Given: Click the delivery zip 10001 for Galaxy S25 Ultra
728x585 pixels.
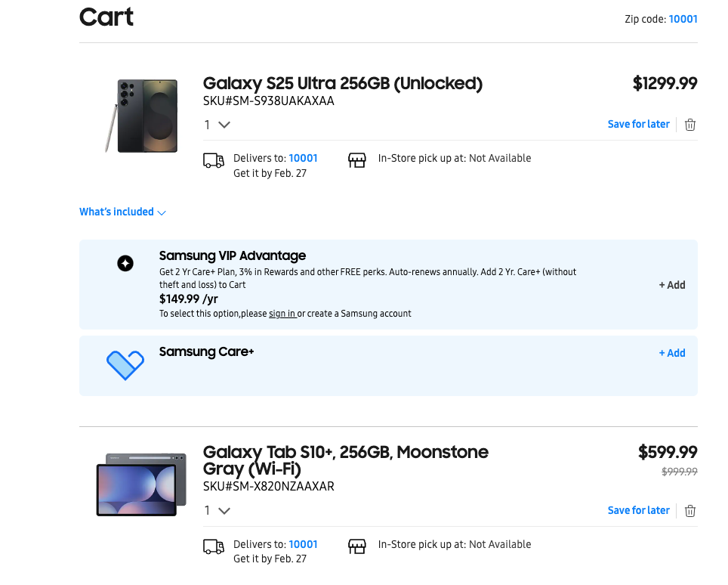Looking at the screenshot, I should [x=303, y=158].
